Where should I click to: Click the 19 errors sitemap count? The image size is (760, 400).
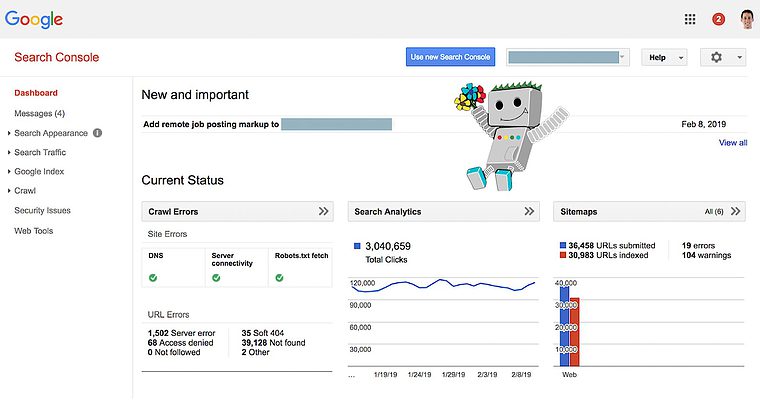point(698,245)
